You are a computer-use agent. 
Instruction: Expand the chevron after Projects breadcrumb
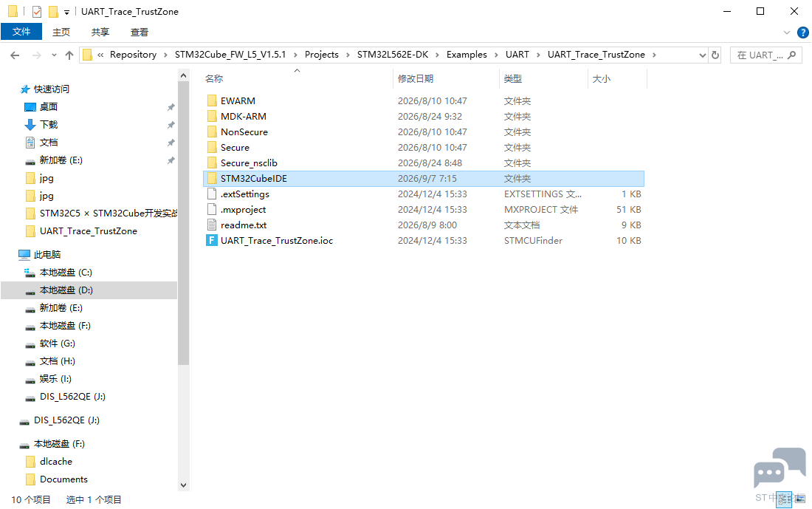tap(348, 55)
